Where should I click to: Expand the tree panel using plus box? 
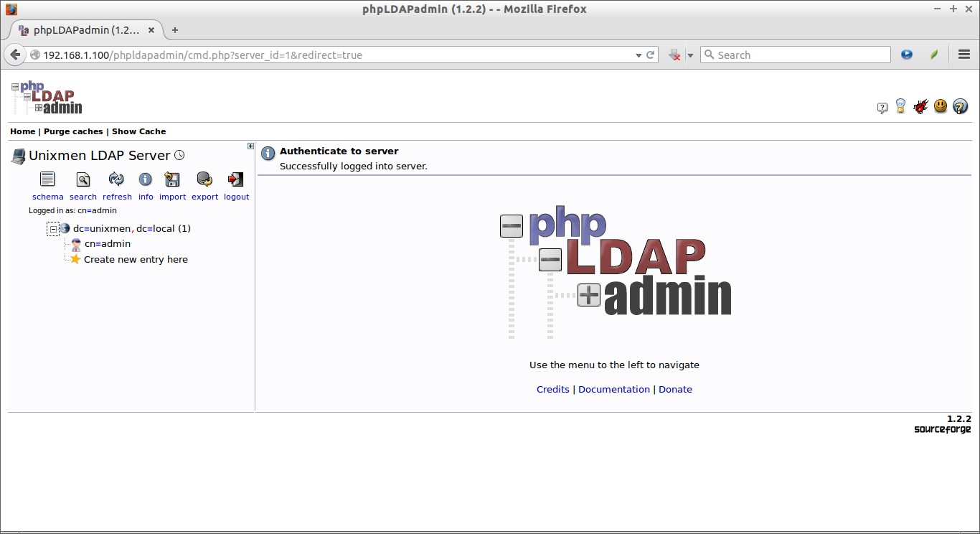[250, 146]
